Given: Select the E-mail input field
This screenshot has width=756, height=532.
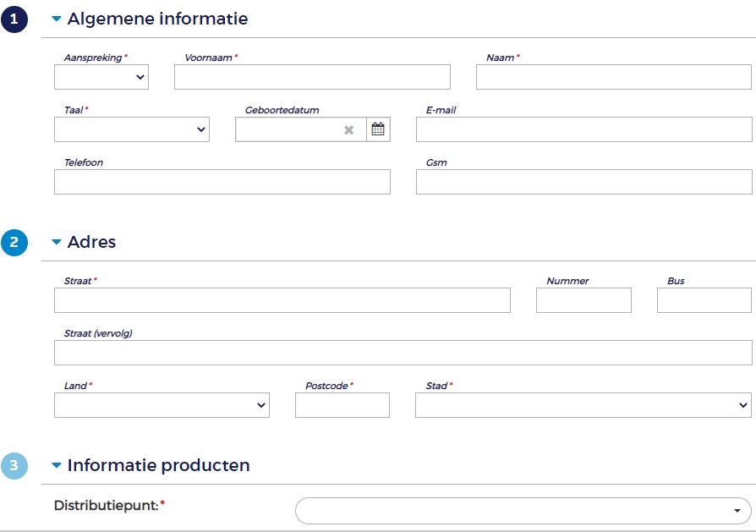Looking at the screenshot, I should point(583,129).
